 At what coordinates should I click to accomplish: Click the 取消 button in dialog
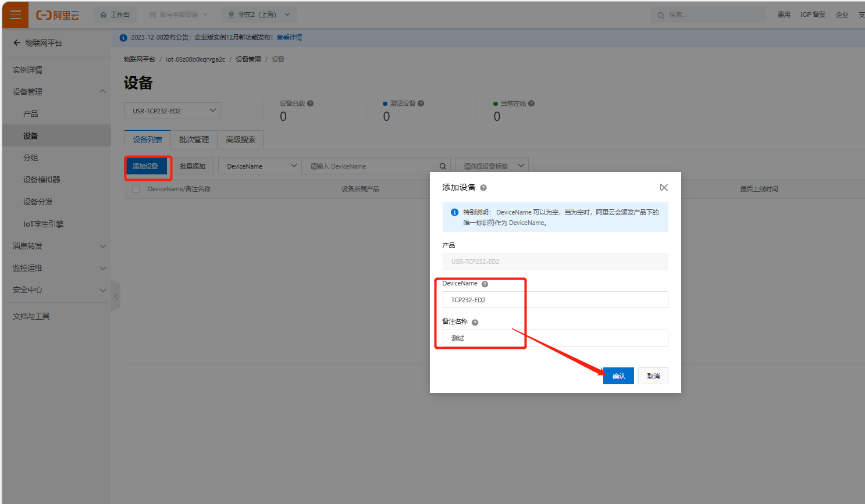653,376
